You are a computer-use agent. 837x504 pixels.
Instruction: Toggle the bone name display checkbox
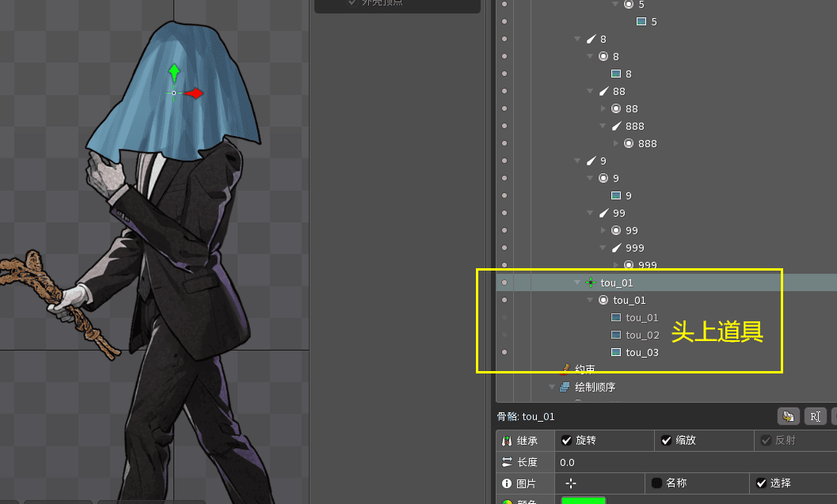[x=656, y=483]
